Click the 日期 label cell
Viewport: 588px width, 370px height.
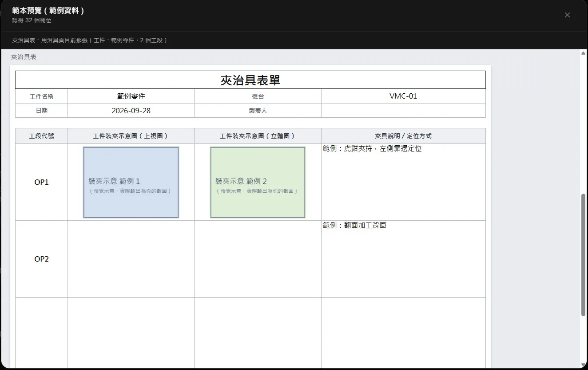[x=42, y=111]
